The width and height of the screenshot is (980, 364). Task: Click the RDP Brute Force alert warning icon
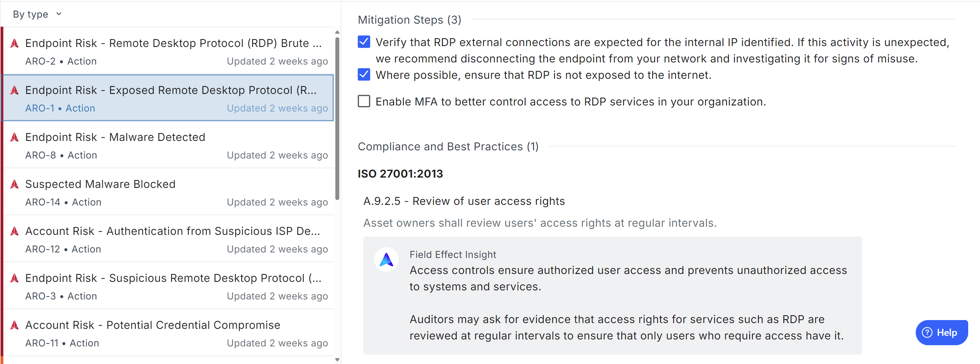coord(15,43)
